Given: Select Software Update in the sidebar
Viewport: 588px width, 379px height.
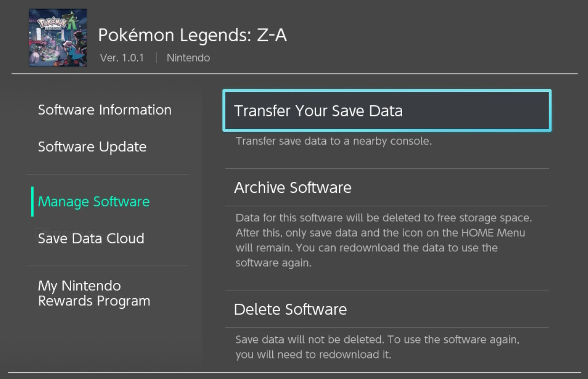Looking at the screenshot, I should tap(92, 147).
